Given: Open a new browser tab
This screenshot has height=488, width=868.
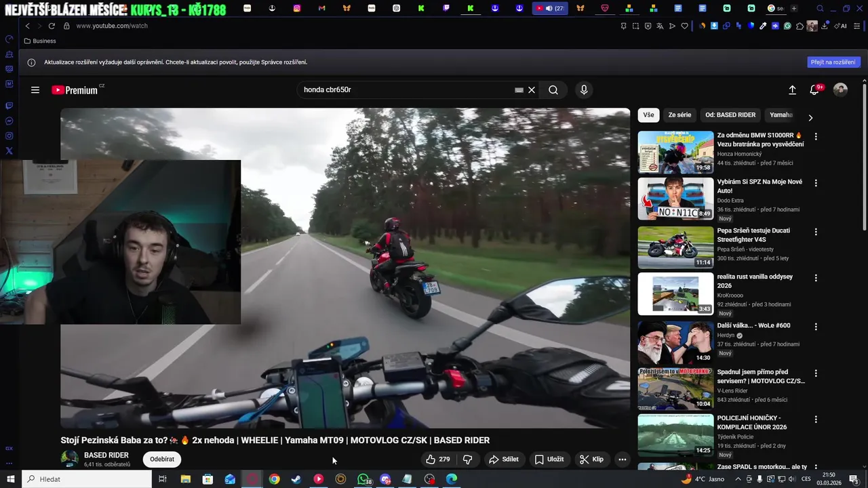Looking at the screenshot, I should (x=794, y=8).
